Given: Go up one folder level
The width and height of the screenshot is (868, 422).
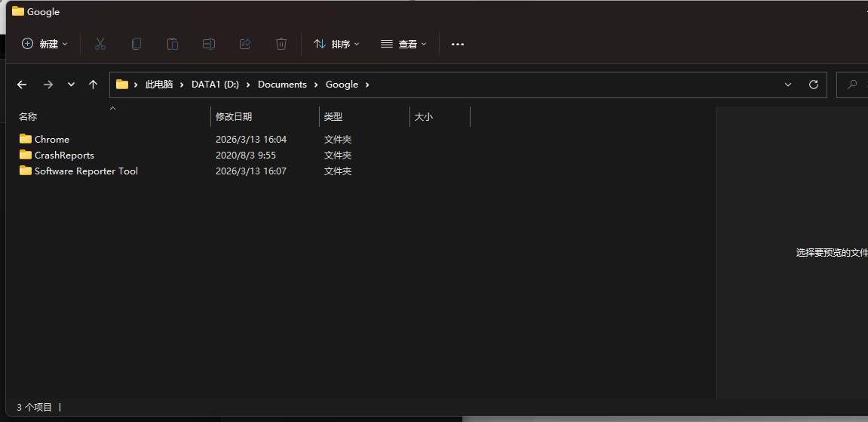Looking at the screenshot, I should [x=93, y=85].
